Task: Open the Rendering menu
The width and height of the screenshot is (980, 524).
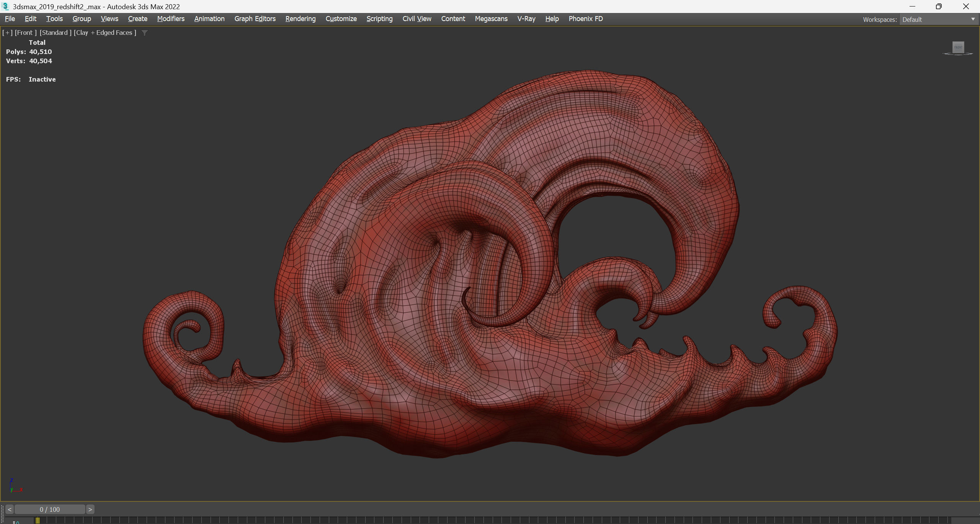Action: (x=301, y=19)
